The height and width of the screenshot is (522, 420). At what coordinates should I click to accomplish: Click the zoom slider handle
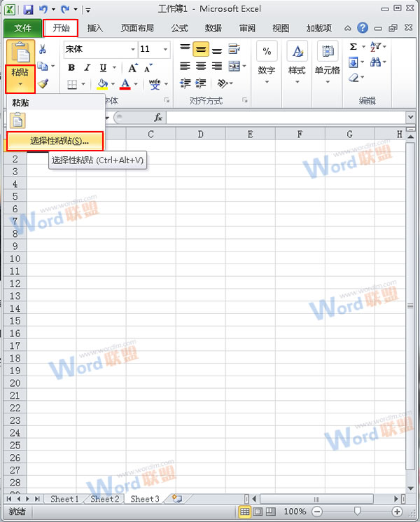(357, 511)
